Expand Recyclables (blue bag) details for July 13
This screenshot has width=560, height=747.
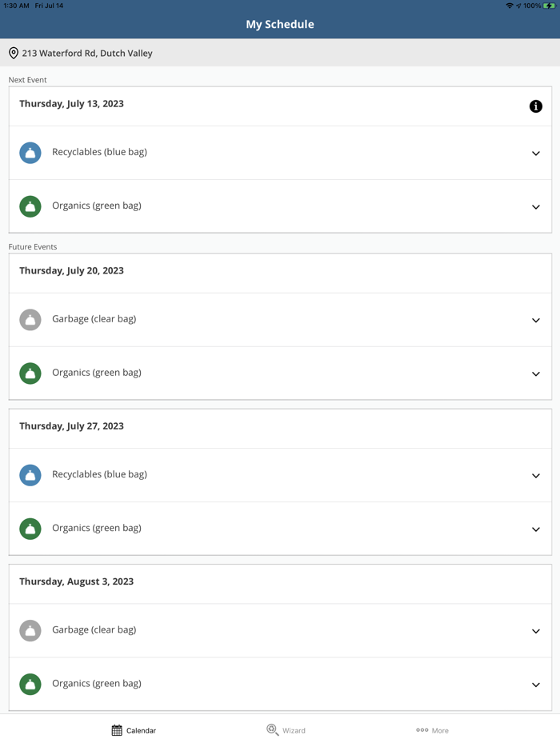point(536,154)
